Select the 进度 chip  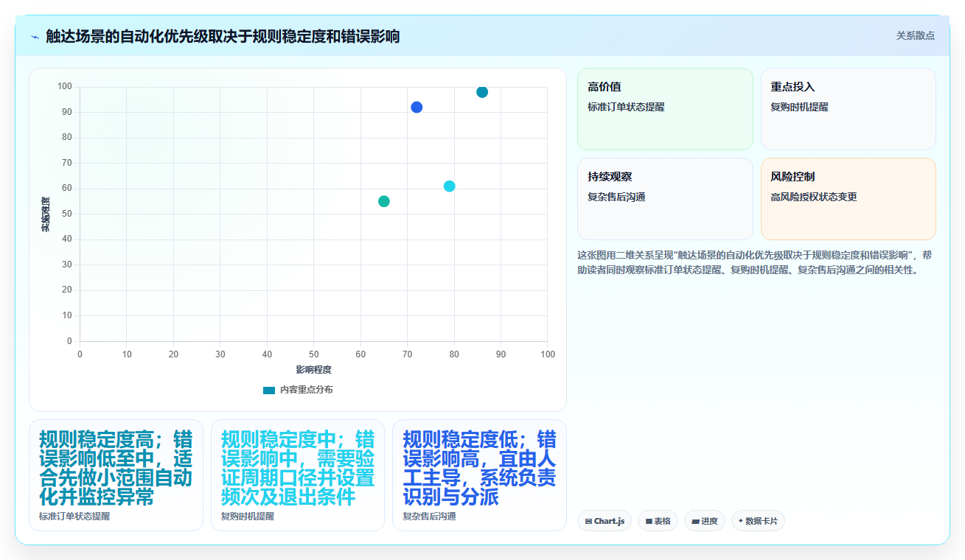point(705,521)
